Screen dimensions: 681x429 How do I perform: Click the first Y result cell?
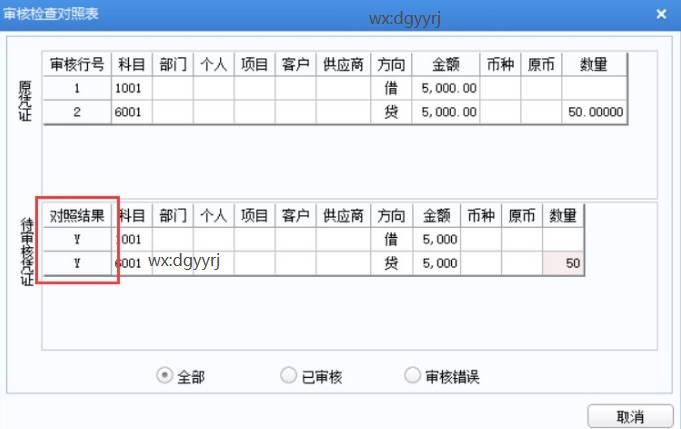pyautogui.click(x=77, y=239)
